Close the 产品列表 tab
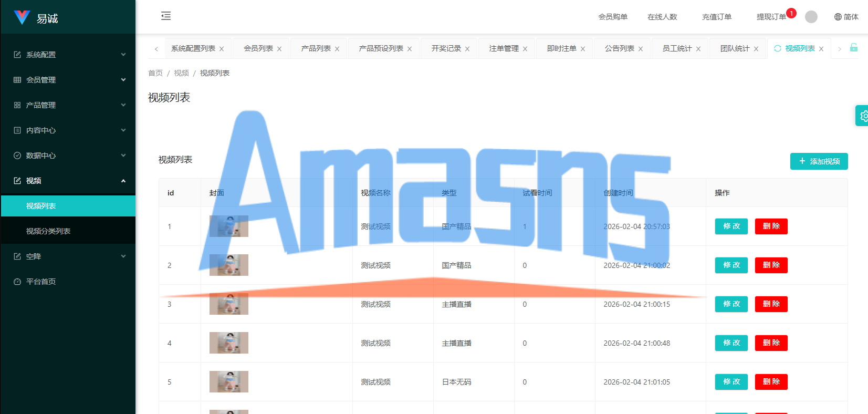The width and height of the screenshot is (868, 414). [x=337, y=49]
